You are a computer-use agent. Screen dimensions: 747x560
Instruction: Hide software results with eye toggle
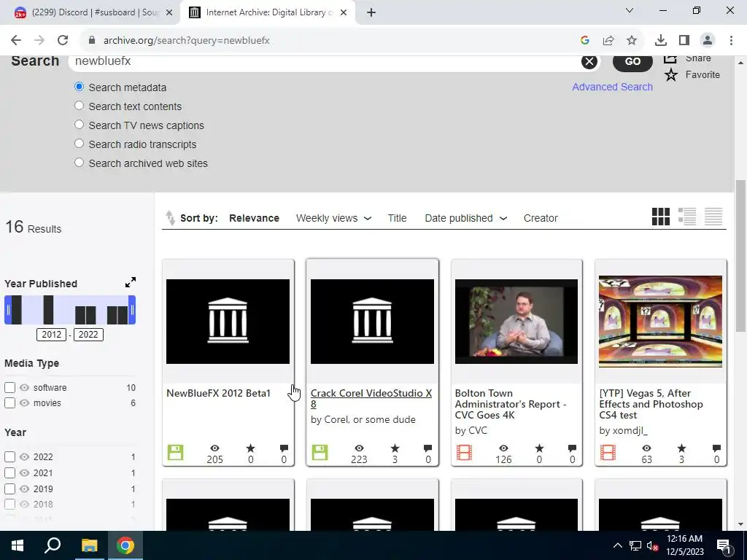tap(24, 388)
